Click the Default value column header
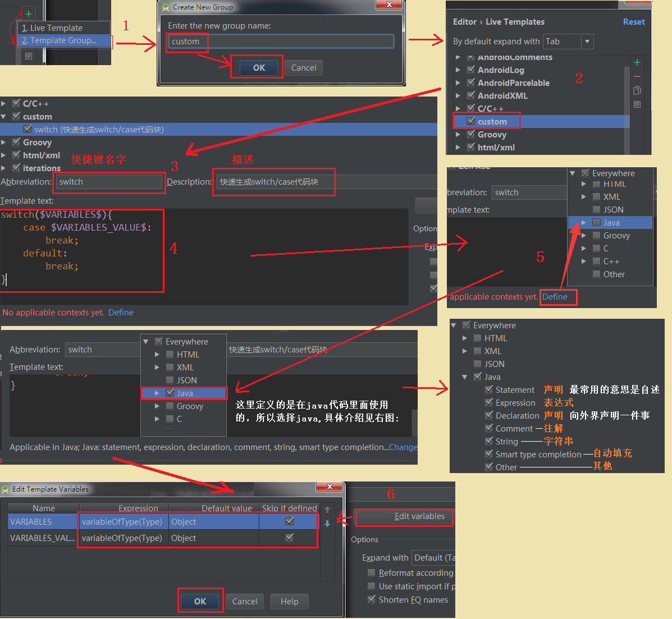Viewport: 672px width, 619px height. (214, 508)
